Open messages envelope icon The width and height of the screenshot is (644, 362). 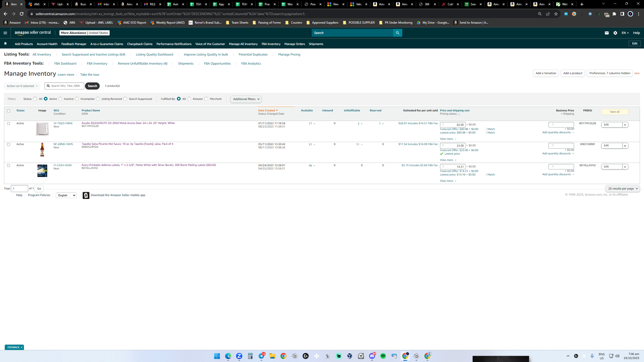click(607, 33)
